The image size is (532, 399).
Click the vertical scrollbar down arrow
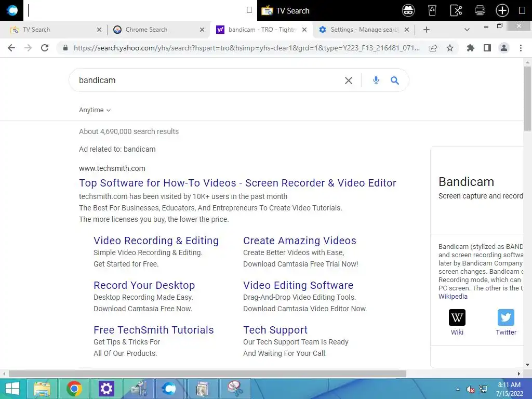(x=527, y=365)
